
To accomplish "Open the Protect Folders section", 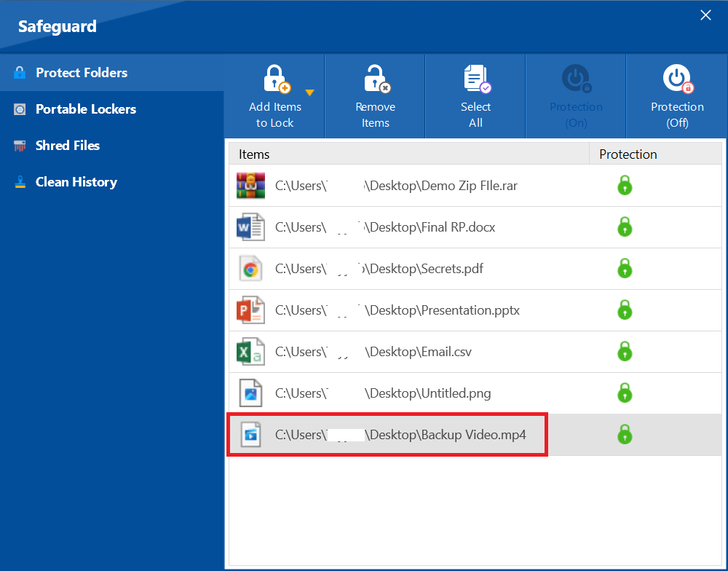I will [82, 73].
